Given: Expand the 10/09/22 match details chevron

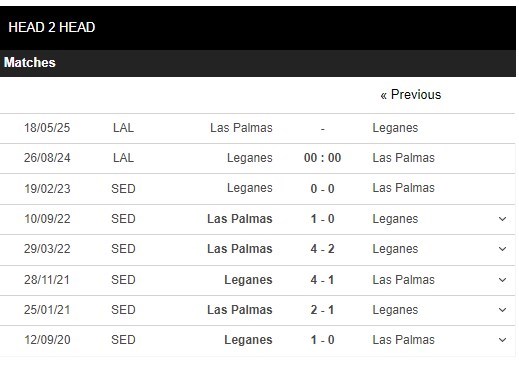Looking at the screenshot, I should pos(502,219).
